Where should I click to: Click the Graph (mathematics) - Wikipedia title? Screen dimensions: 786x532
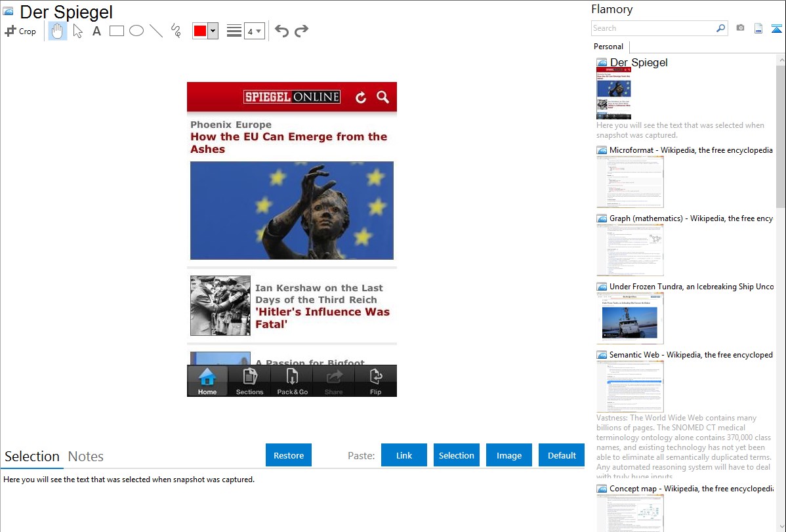tap(691, 218)
